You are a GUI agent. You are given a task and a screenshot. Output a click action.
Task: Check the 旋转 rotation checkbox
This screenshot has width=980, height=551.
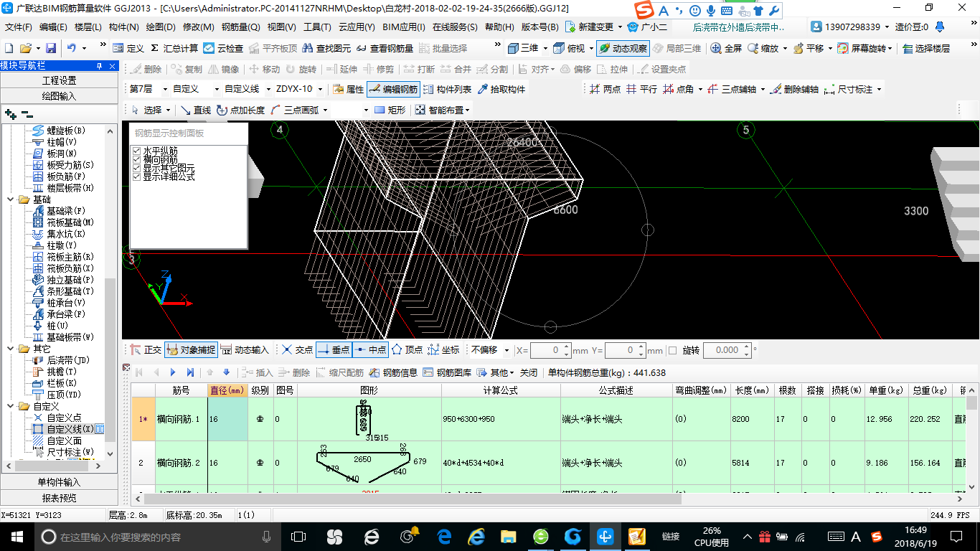[672, 351]
